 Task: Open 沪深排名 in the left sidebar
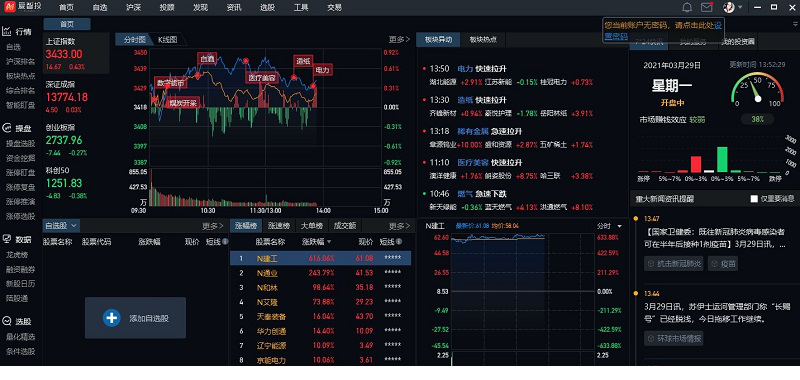point(20,61)
